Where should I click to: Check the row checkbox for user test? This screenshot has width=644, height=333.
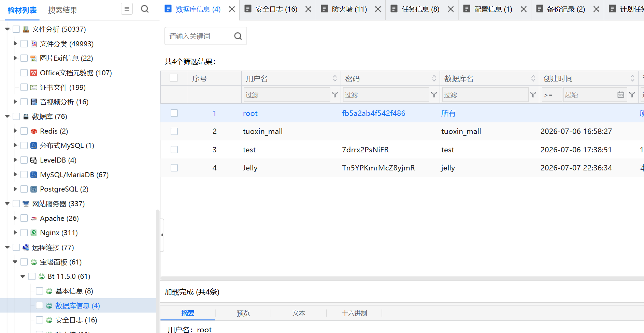[x=174, y=149]
